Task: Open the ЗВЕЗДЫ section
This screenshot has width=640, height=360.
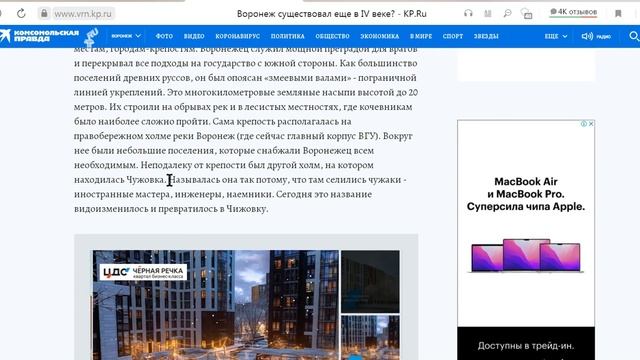Action: (486, 36)
